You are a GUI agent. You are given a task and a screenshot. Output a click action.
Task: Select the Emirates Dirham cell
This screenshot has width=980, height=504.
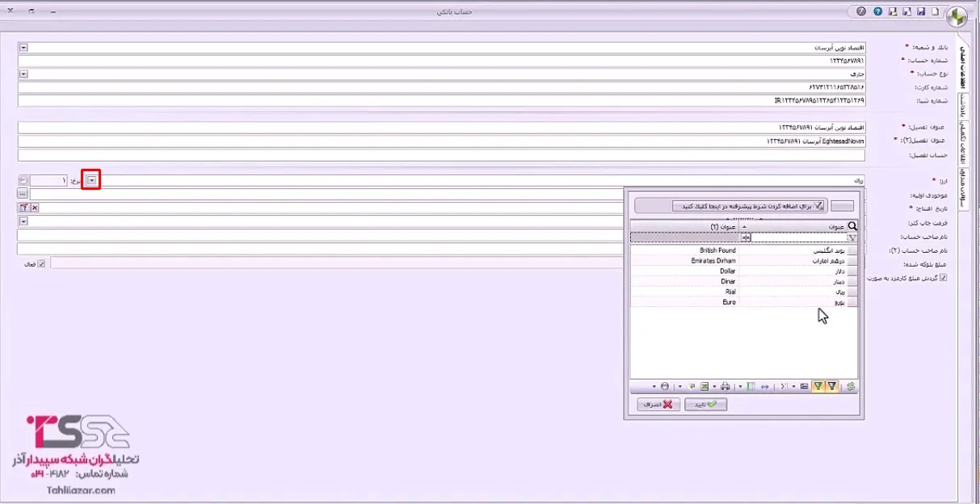pyautogui.click(x=685, y=262)
